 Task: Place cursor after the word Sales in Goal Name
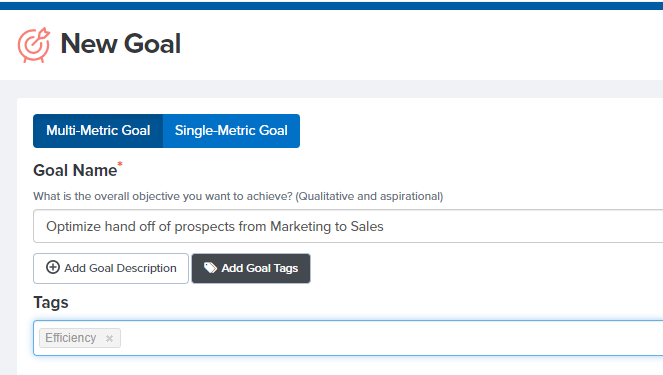point(384,227)
